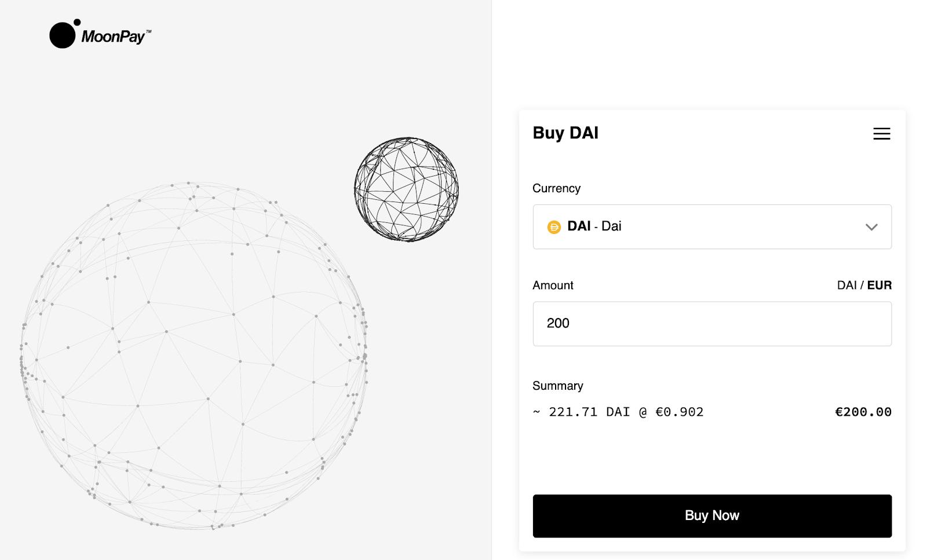
Task: Open the hamburger menu in Buy DAI panel
Action: pos(881,134)
